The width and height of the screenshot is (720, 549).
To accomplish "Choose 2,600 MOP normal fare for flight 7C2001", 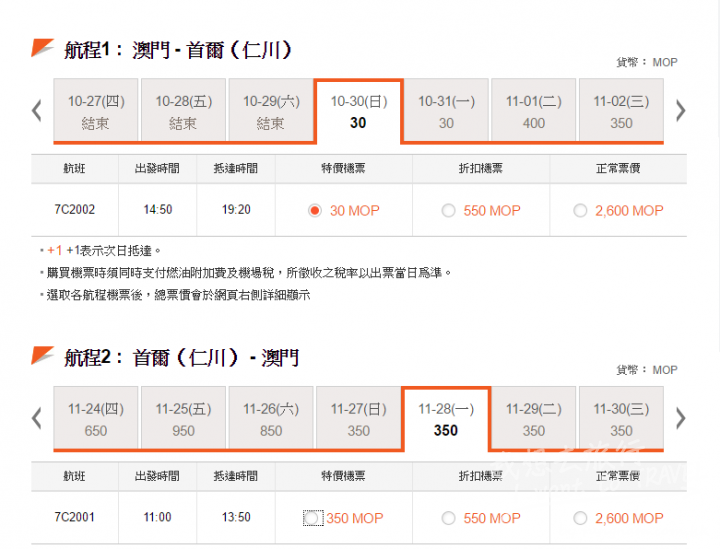I will point(580,518).
